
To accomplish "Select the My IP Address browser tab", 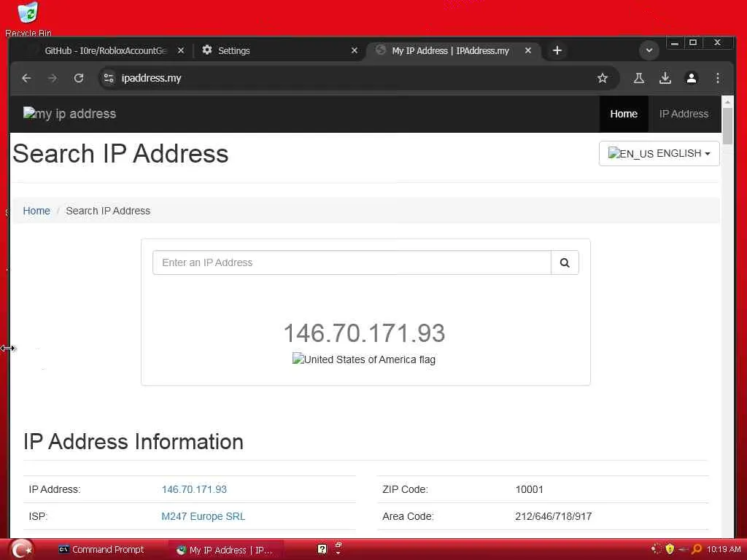I will pyautogui.click(x=450, y=50).
